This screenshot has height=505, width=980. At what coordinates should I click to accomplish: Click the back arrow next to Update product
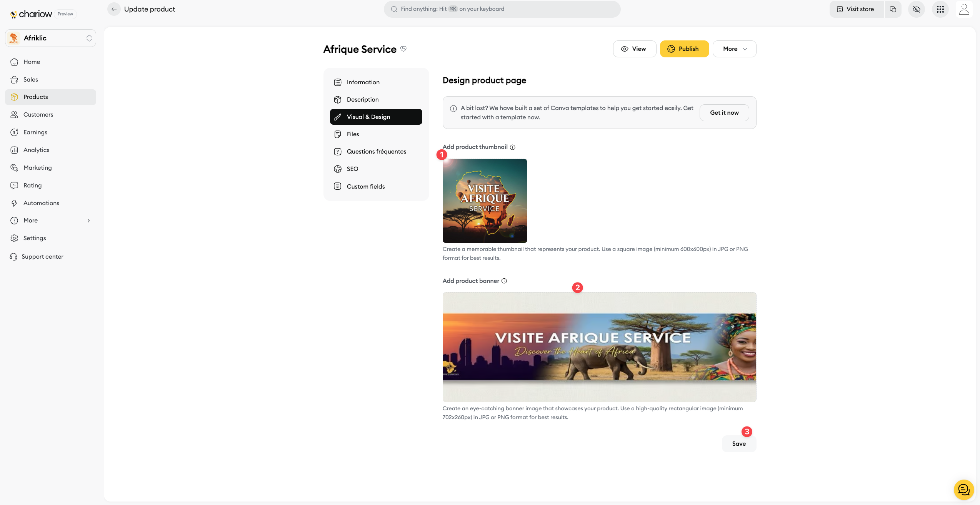click(x=114, y=9)
